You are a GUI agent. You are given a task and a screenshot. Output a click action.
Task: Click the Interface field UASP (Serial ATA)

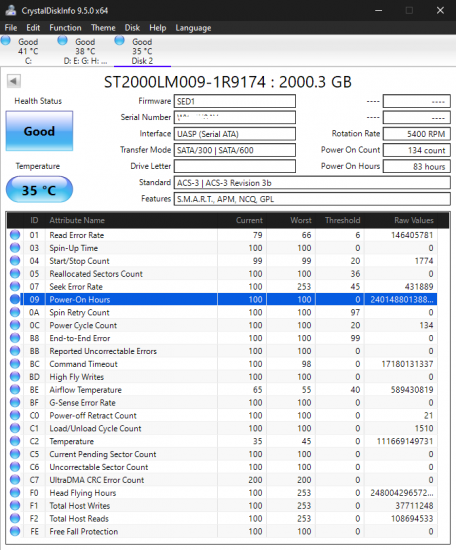(235, 134)
